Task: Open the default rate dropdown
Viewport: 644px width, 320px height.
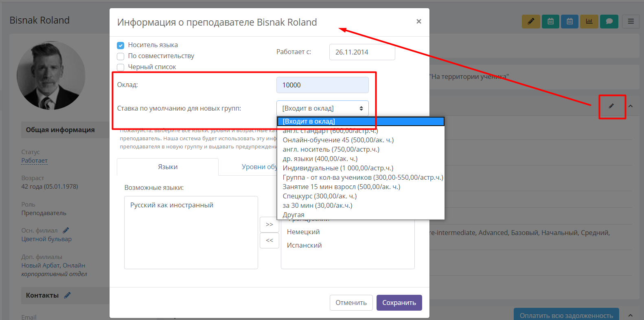Action: (x=322, y=108)
